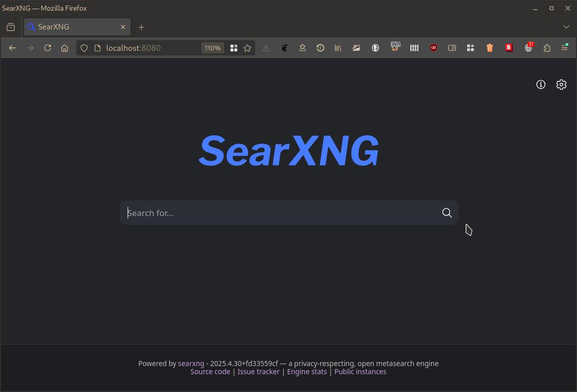Open a new browser tab

point(141,27)
